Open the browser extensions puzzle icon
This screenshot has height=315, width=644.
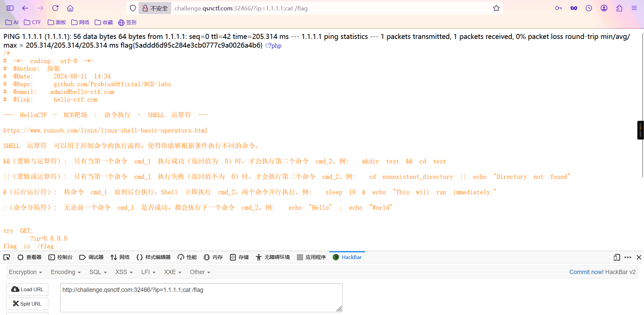pos(619,8)
